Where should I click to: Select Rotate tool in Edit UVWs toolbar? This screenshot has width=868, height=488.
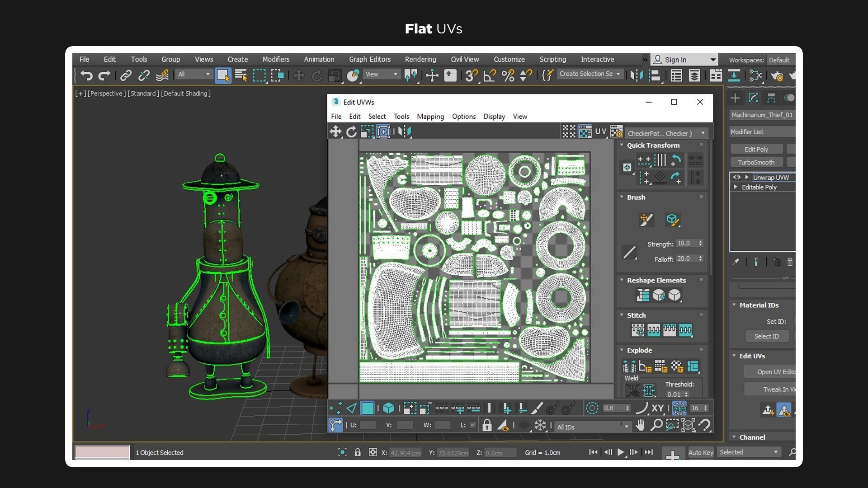351,131
